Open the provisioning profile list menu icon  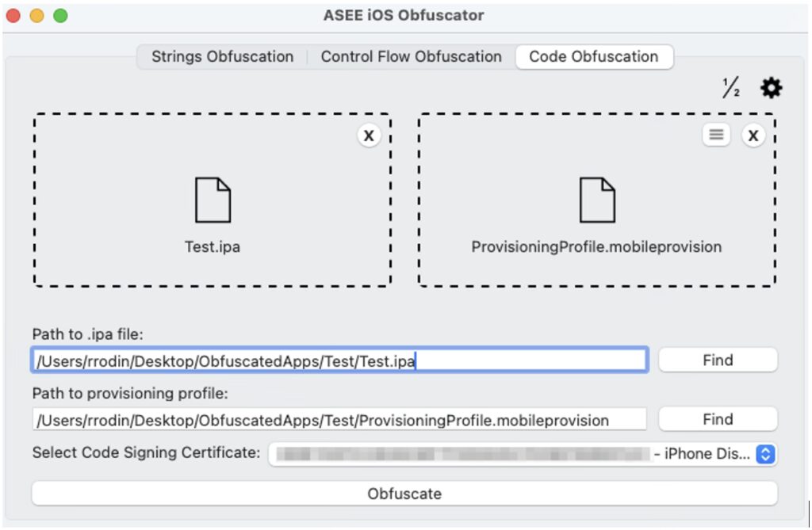[716, 135]
